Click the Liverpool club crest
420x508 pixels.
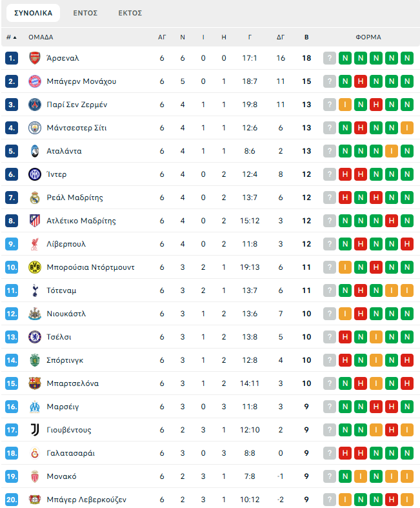pyautogui.click(x=35, y=244)
